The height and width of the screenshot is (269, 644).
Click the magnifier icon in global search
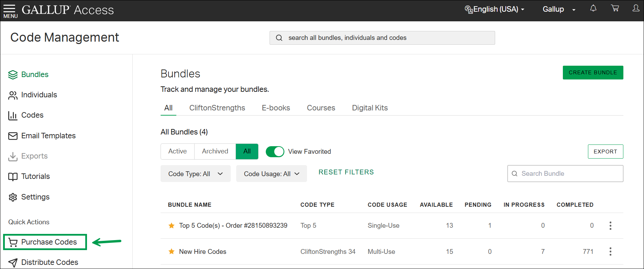[x=279, y=38]
